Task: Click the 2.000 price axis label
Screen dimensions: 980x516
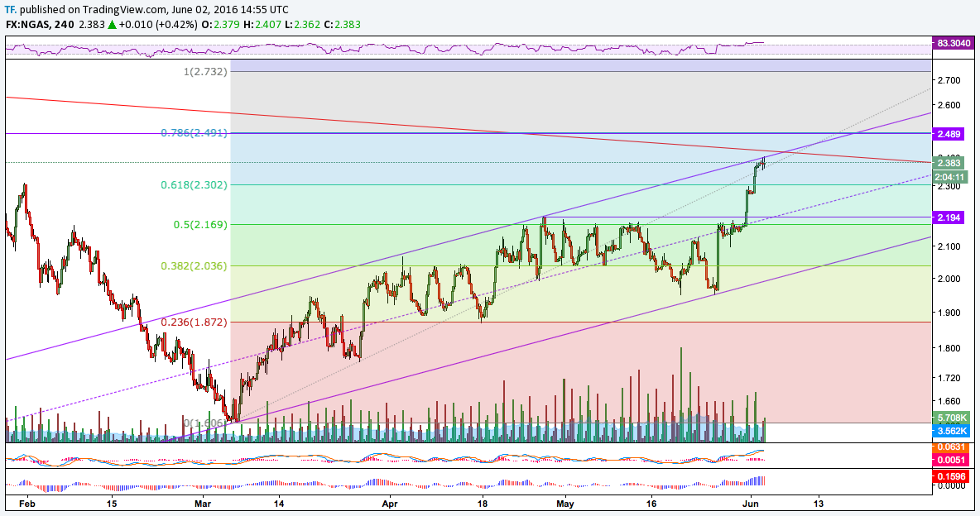Action: click(949, 279)
